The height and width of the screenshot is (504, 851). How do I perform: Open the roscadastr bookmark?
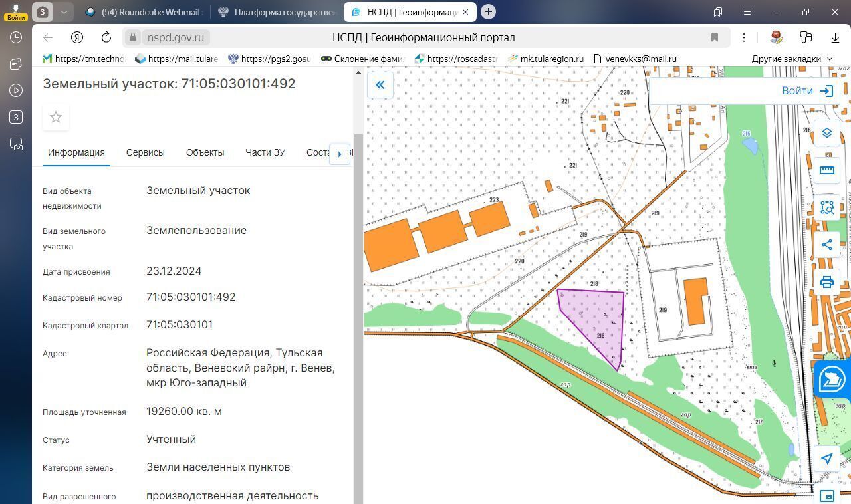coord(455,59)
